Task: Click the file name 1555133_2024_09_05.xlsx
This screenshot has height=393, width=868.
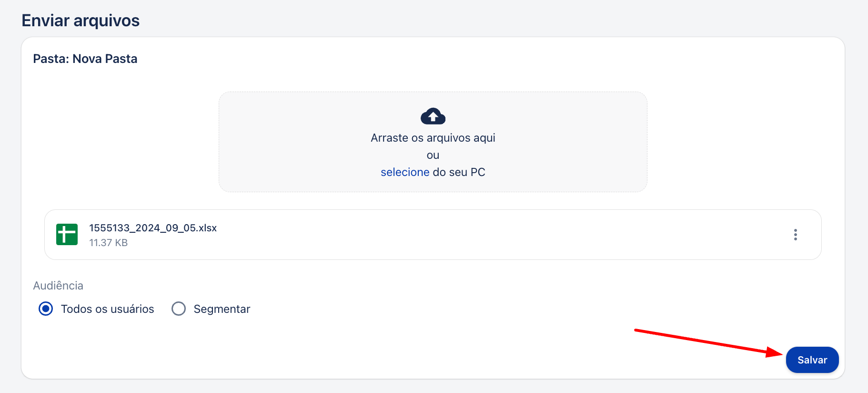Action: point(153,228)
